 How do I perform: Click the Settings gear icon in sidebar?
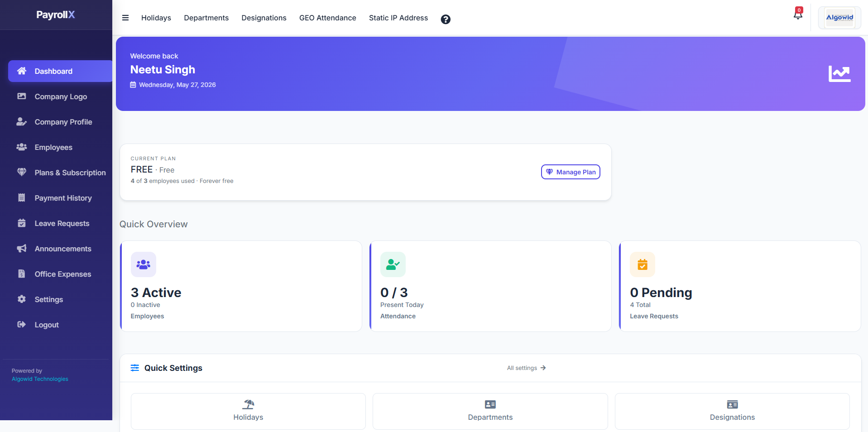click(x=22, y=299)
